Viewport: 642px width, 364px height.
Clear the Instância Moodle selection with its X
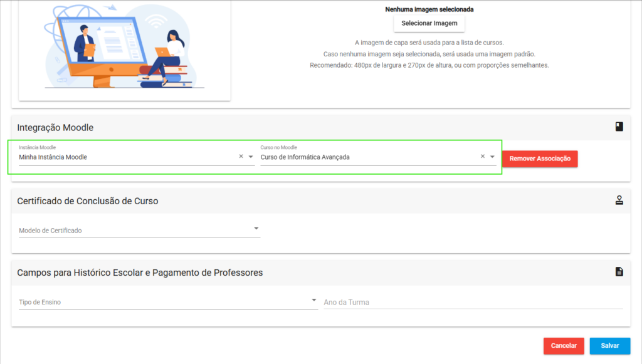241,157
